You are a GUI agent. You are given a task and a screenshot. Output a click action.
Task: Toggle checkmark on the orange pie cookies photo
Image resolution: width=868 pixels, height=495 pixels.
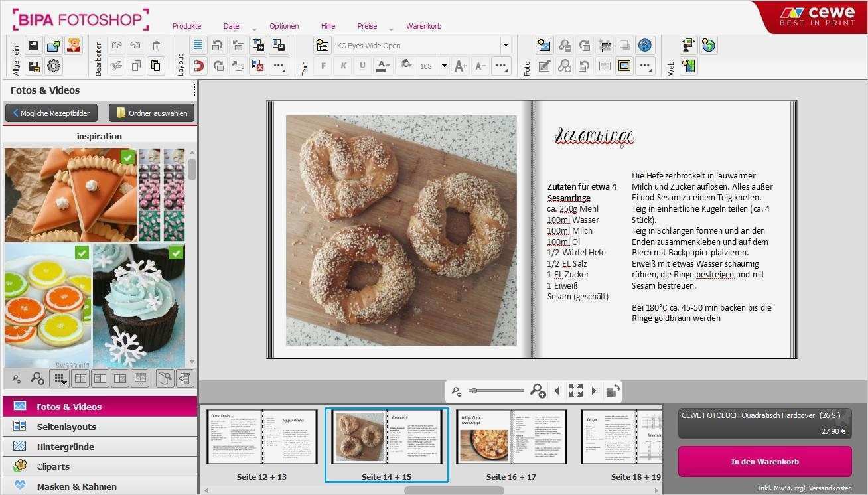(x=128, y=157)
